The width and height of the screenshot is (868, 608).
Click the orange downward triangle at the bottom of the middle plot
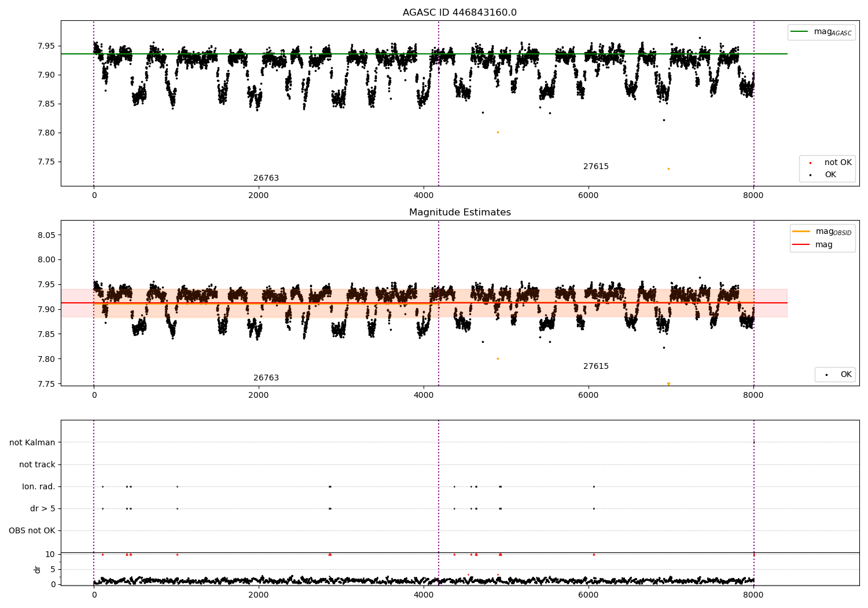668,384
